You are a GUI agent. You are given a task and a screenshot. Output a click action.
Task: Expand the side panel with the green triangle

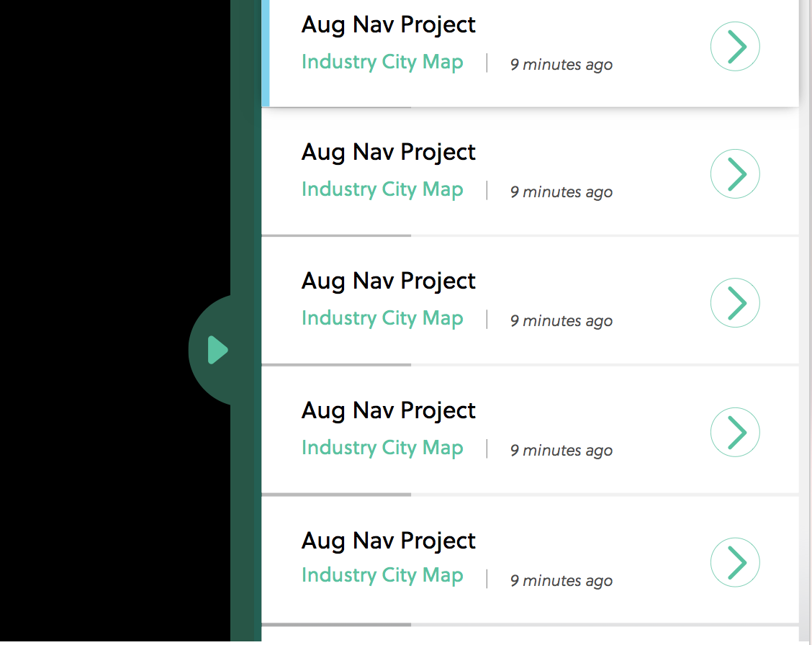[x=217, y=351]
